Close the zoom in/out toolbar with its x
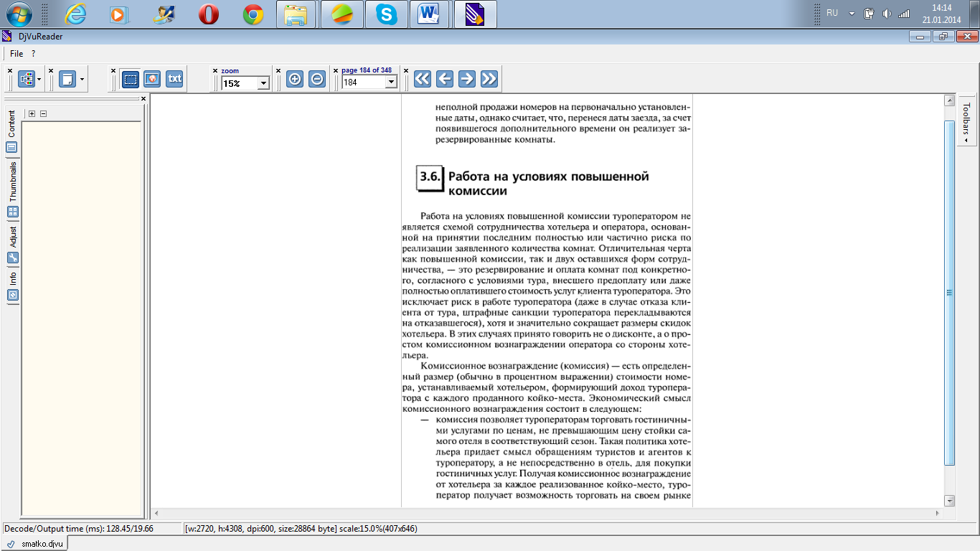Image resolution: width=980 pixels, height=551 pixels. tap(278, 70)
